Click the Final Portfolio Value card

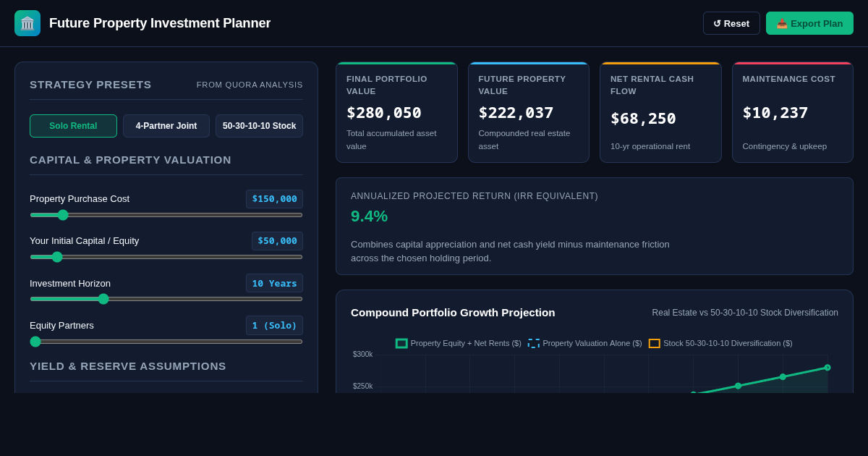pos(396,112)
